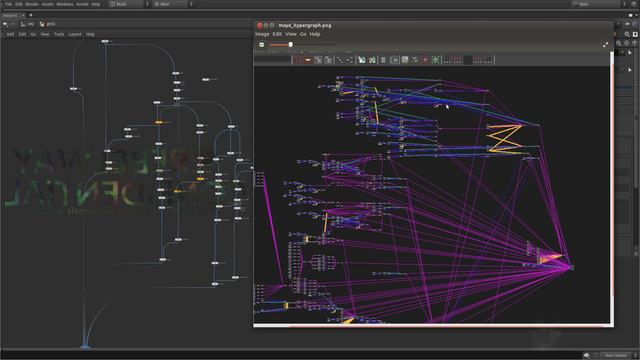
Task: Click the speech bubble icon in status bar
Action: [587, 356]
